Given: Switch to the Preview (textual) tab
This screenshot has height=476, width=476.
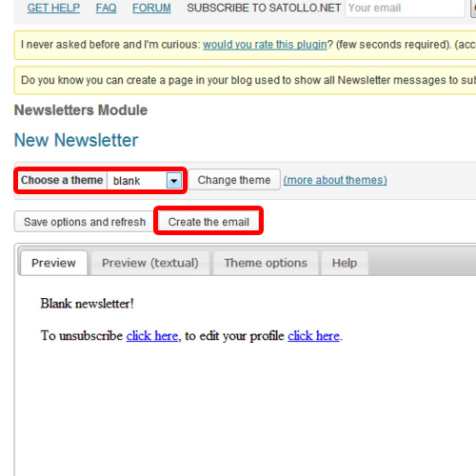Looking at the screenshot, I should point(150,263).
